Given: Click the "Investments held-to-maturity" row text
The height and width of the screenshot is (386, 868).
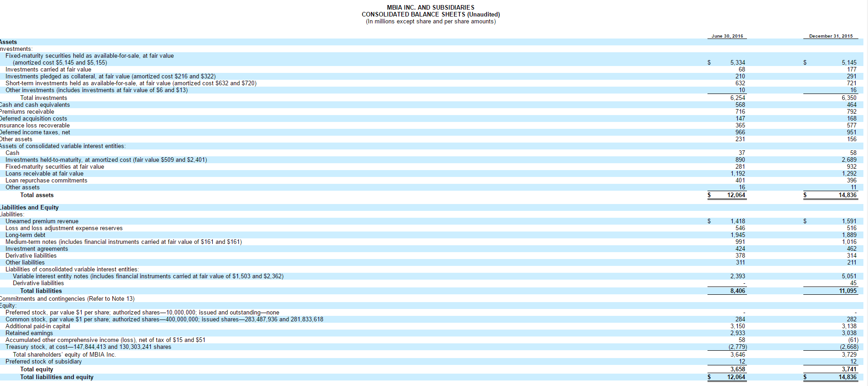Looking at the screenshot, I should click(x=106, y=160).
